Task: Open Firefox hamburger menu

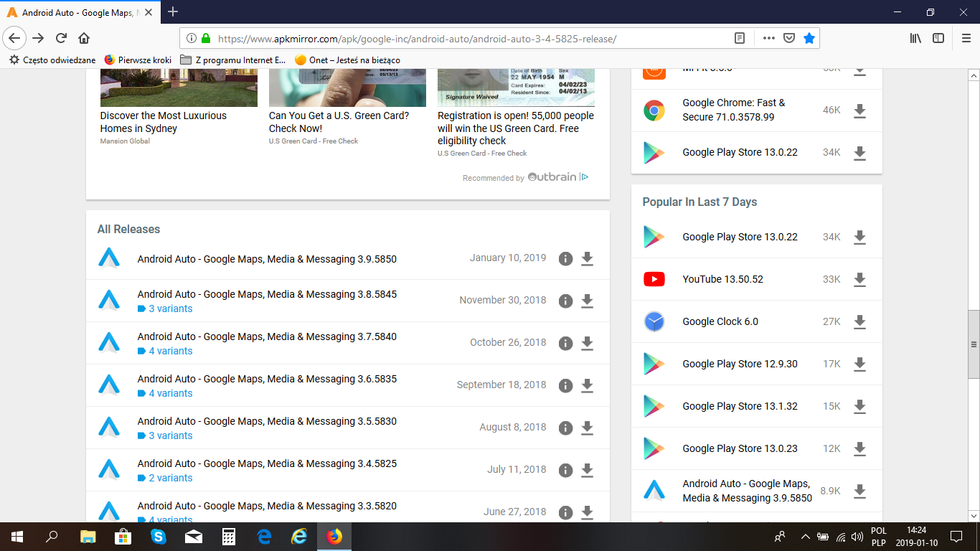Action: point(966,38)
